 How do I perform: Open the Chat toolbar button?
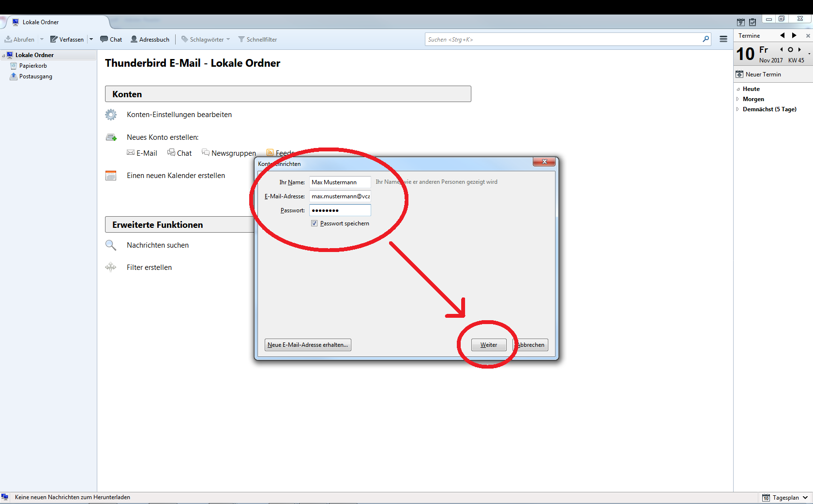[111, 39]
